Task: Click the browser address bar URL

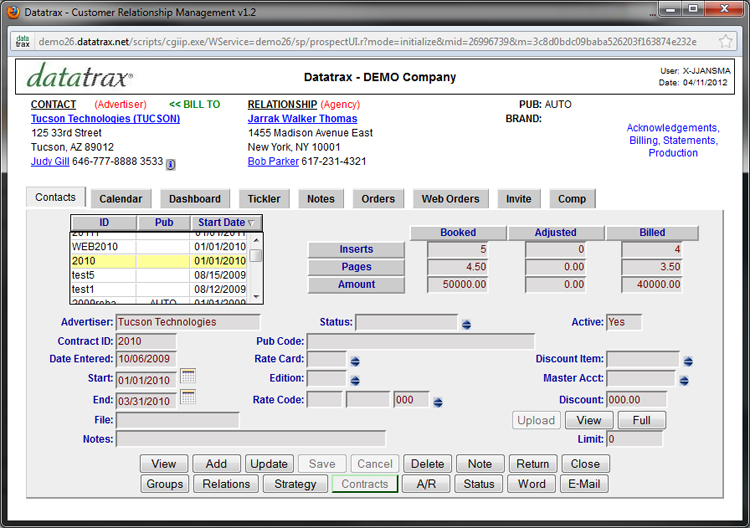Action: tap(367, 42)
